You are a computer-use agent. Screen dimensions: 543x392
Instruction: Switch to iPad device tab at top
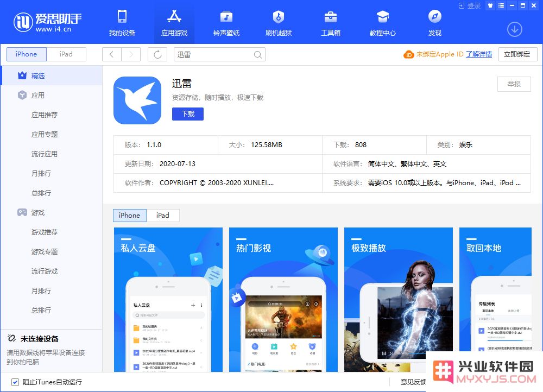pyautogui.click(x=66, y=54)
